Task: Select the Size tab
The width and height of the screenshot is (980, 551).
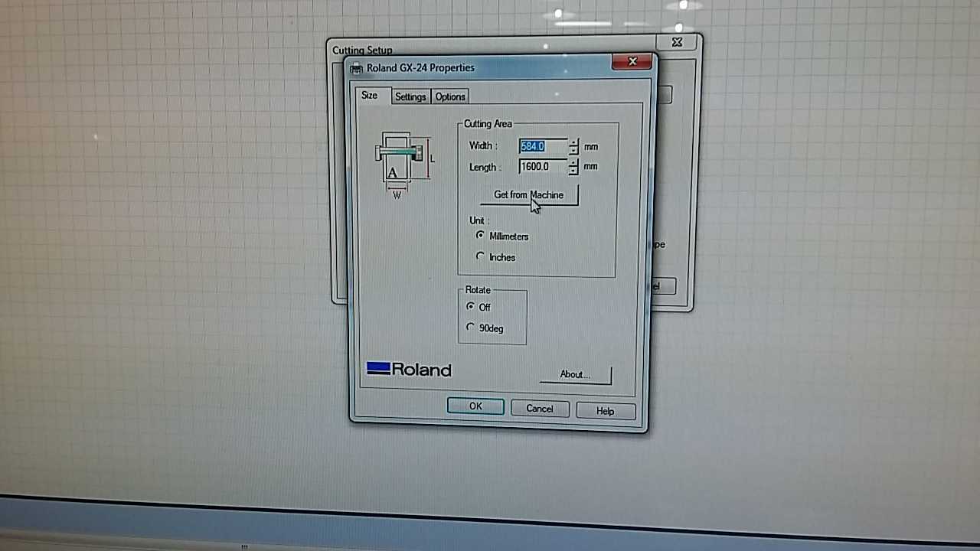Action: coord(369,96)
